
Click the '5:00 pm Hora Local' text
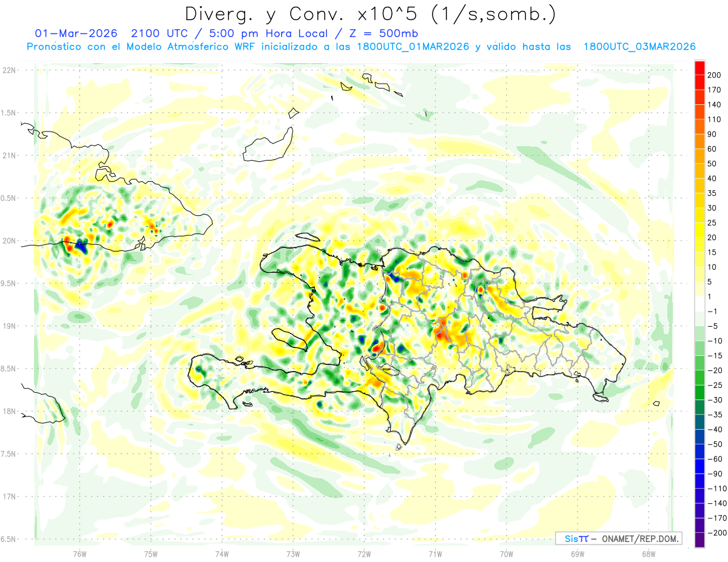pos(264,33)
